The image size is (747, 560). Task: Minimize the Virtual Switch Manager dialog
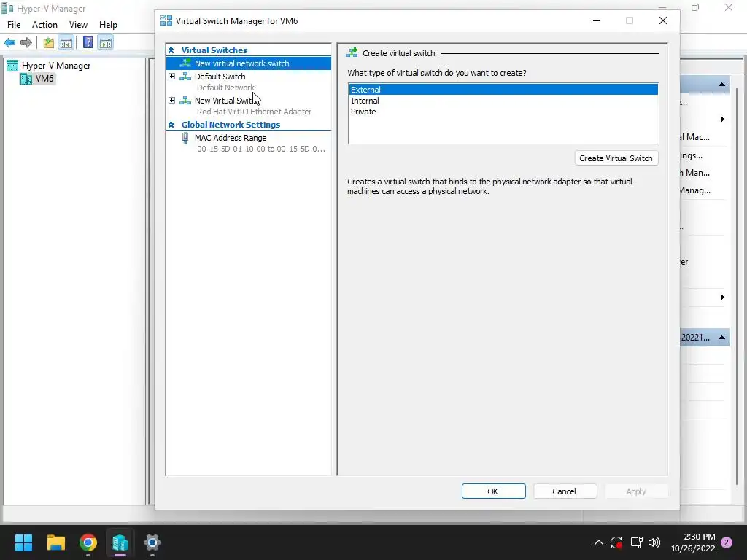[597, 20]
